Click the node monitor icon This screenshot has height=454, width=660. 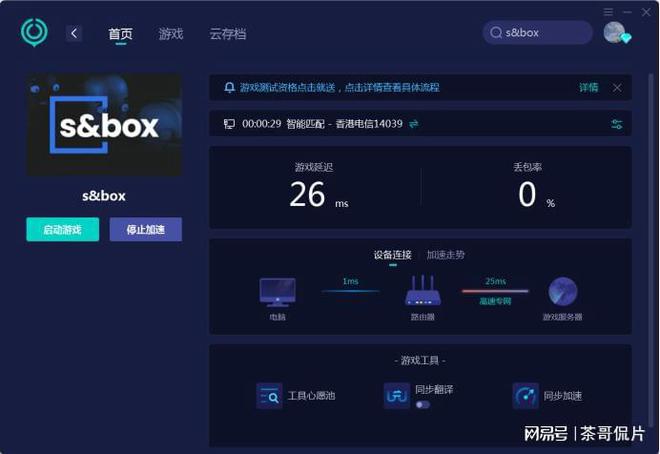[x=229, y=124]
